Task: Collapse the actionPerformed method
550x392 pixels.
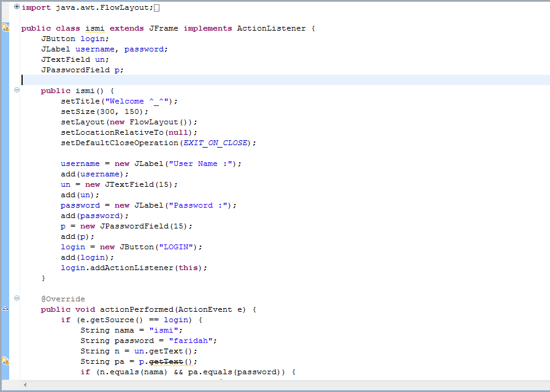Action: (17, 298)
